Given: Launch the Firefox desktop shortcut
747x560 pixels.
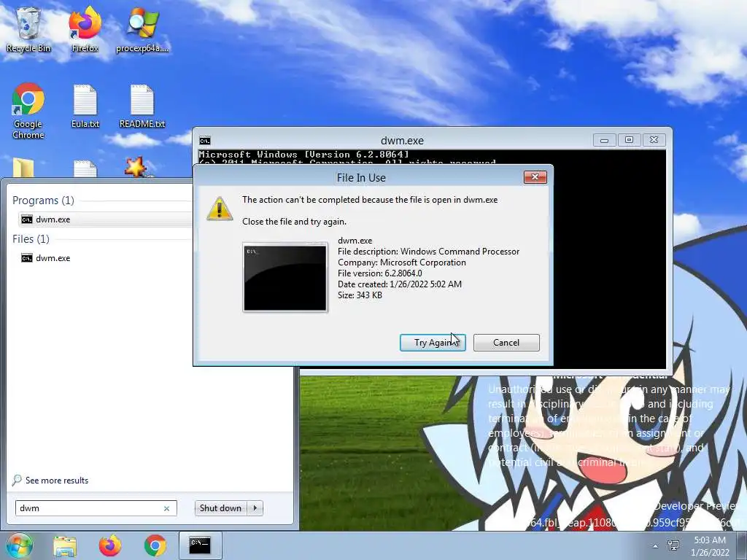Looking at the screenshot, I should 85,29.
